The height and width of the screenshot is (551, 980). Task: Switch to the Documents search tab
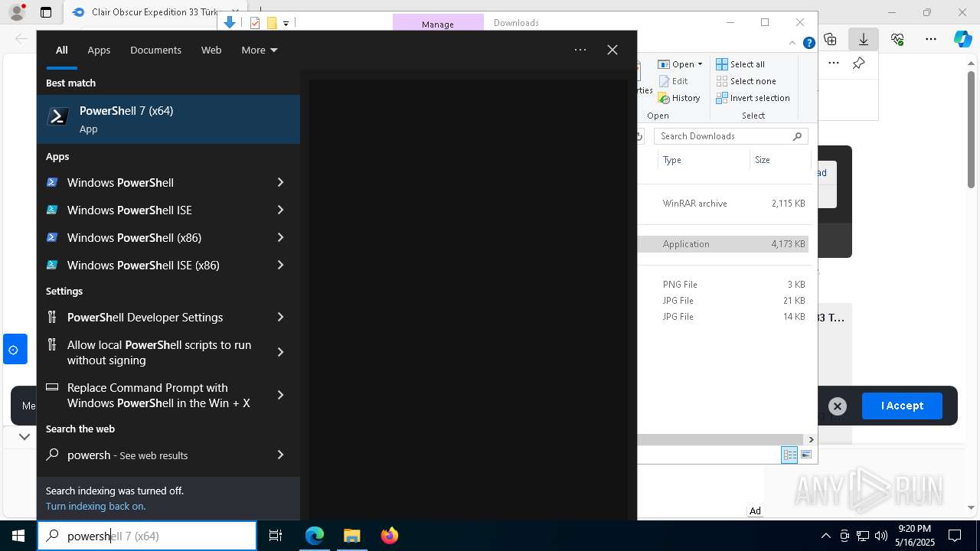click(x=155, y=50)
